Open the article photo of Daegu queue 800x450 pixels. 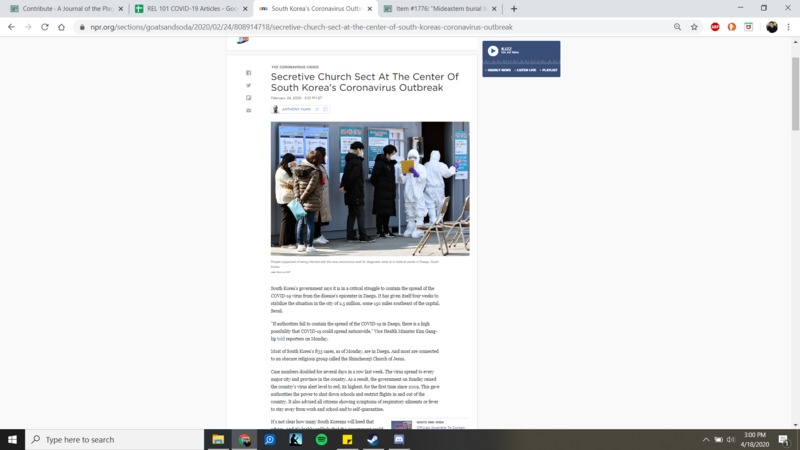[370, 188]
